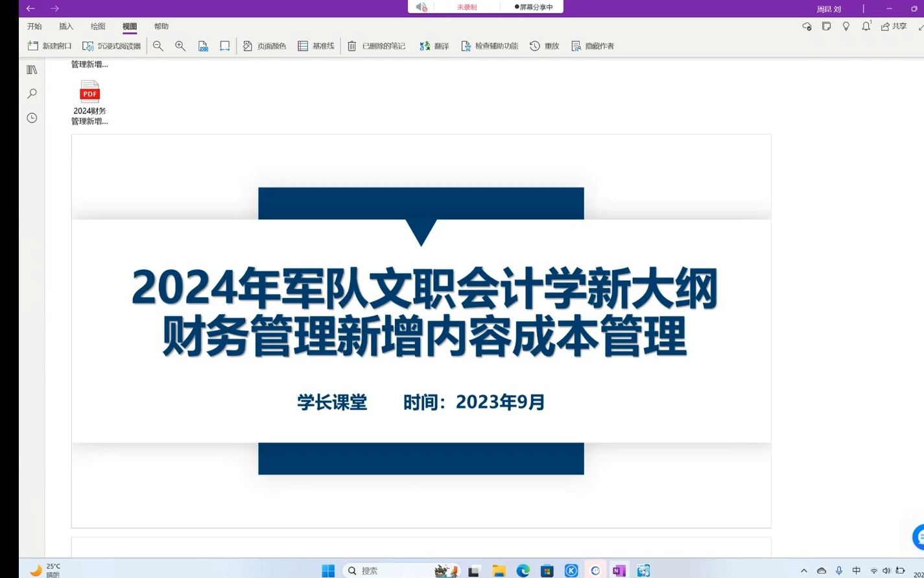Click the 共享 share button
This screenshot has width=924, height=578.
coord(894,27)
